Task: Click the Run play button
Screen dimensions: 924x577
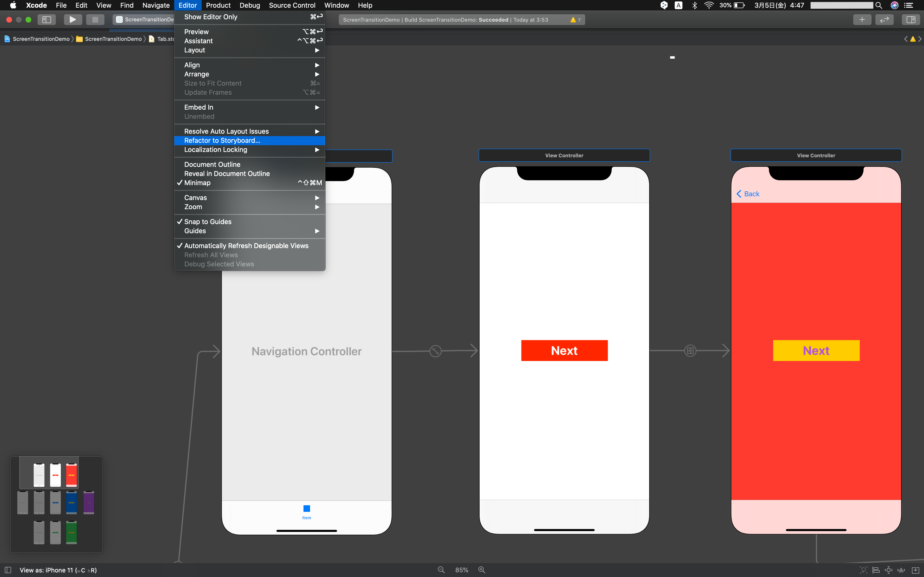Action: point(72,19)
